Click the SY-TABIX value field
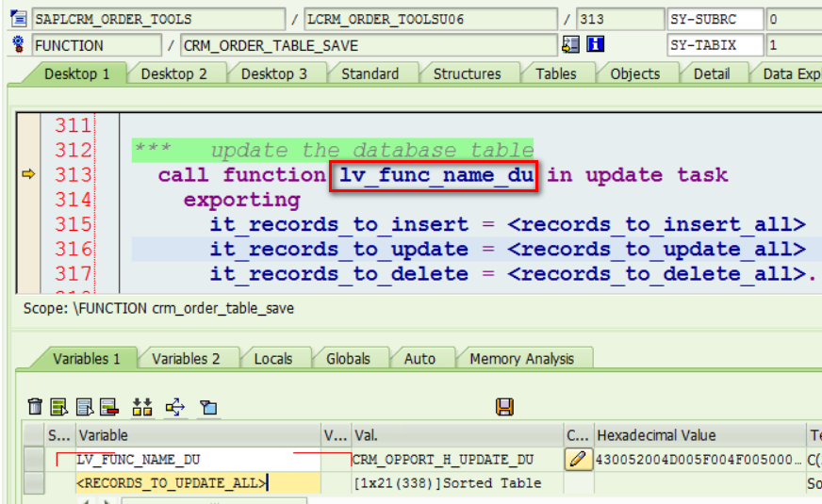Screen dimensions: 822x504 (794, 45)
